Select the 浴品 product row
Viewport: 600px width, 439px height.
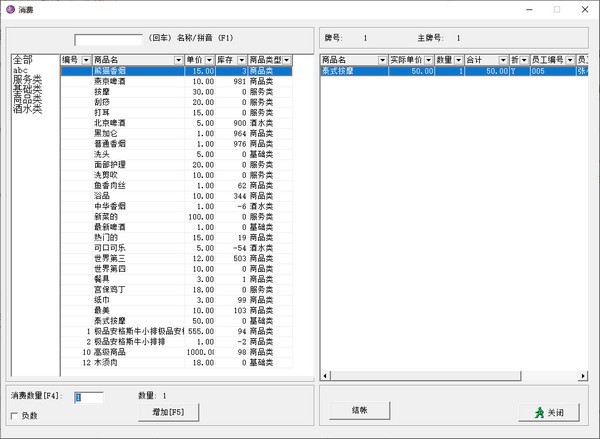pyautogui.click(x=177, y=196)
